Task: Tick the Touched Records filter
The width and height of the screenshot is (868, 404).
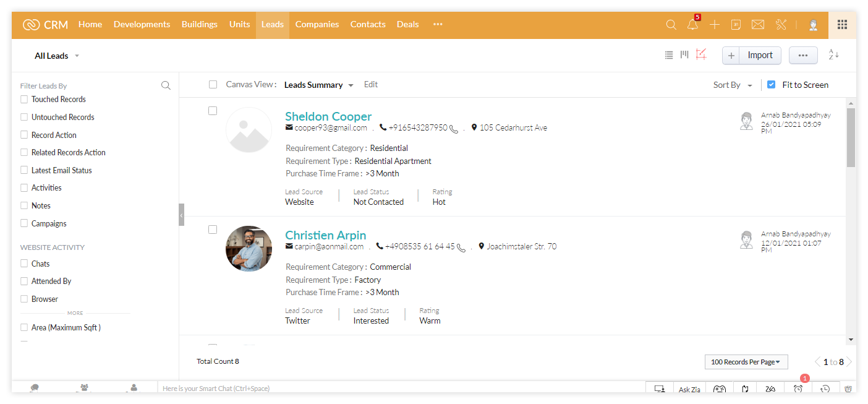Action: 24,99
